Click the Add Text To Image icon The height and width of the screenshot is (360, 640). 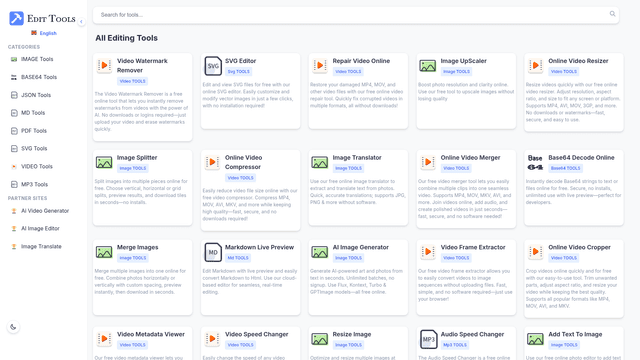coord(535,339)
